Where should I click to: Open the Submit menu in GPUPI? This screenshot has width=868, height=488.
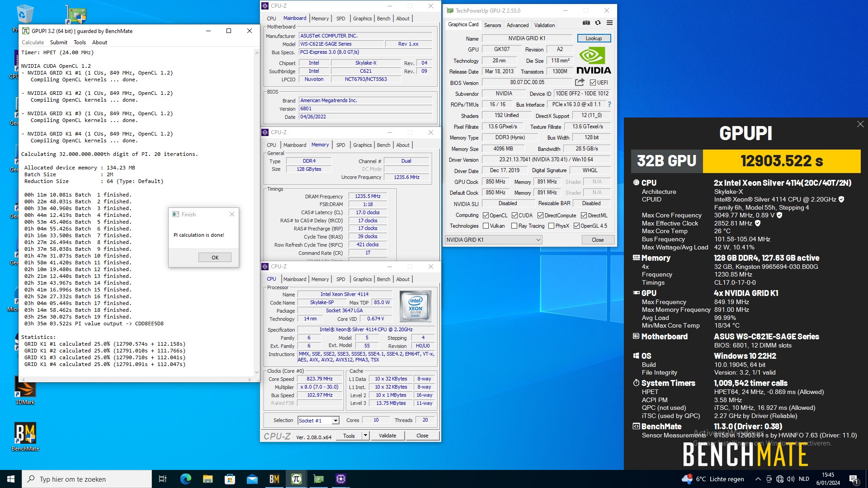[x=59, y=42]
